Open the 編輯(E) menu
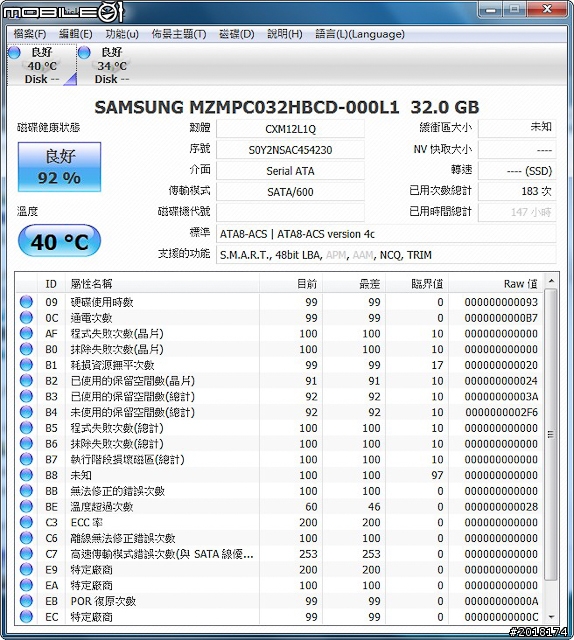This screenshot has height=640, width=574. point(76,34)
